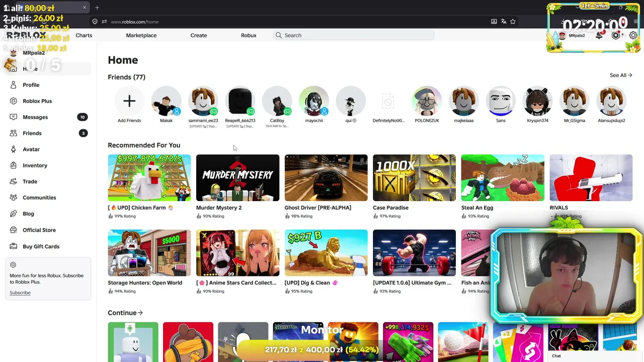Viewport: 644px width, 362px height.
Task: Bookmark this page with the star icon
Action: pyautogui.click(x=513, y=22)
